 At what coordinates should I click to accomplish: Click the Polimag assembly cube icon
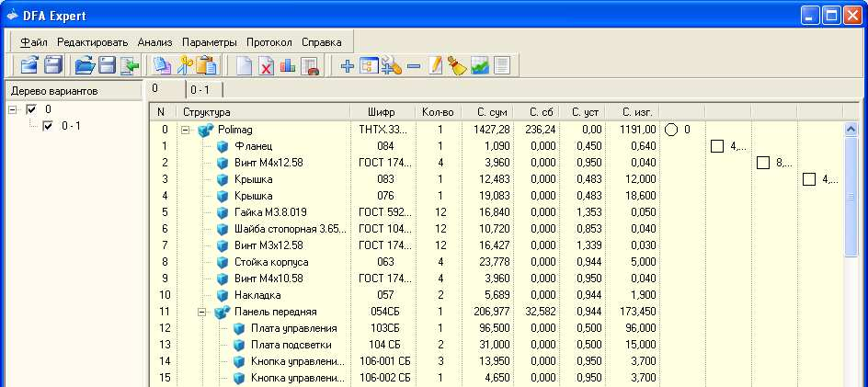[205, 131]
